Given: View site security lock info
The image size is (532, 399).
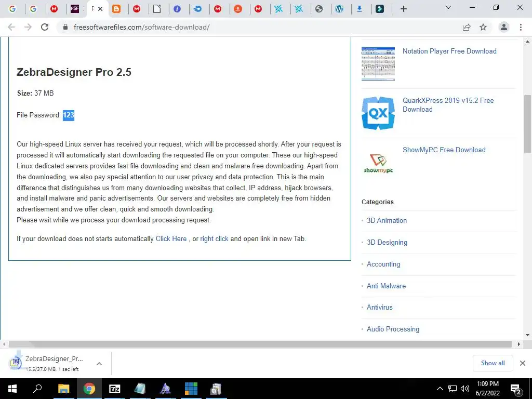Looking at the screenshot, I should (x=66, y=27).
